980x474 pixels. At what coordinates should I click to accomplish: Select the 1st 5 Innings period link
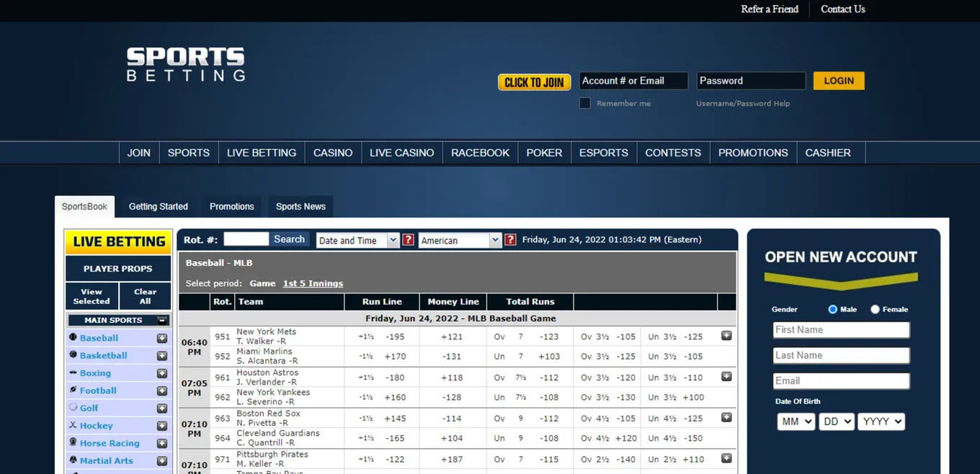point(313,283)
